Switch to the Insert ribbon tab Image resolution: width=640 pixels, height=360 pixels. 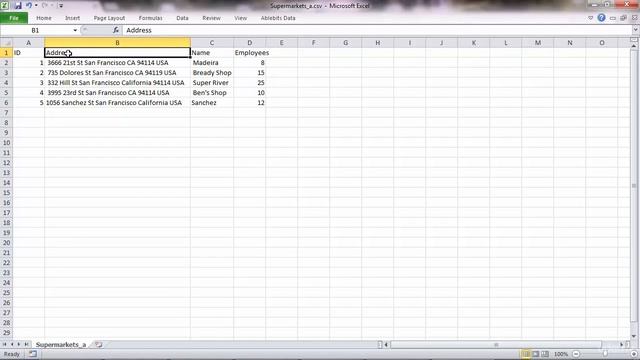click(x=72, y=18)
